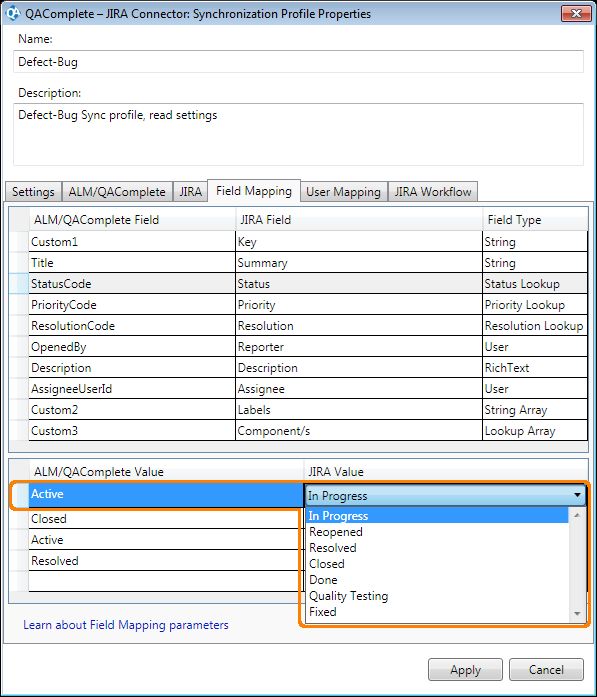Click the Resolution Lookup field type cell
597x697 pixels.
pyautogui.click(x=535, y=326)
